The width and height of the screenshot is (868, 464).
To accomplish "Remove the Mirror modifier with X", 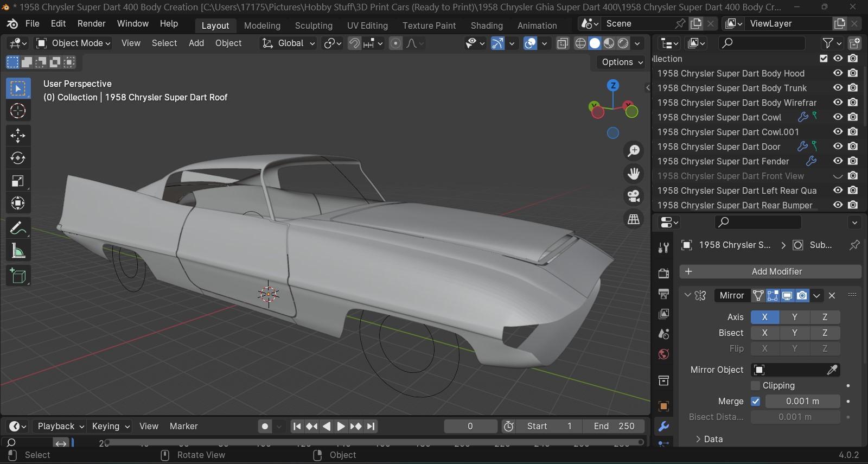I will (x=832, y=295).
